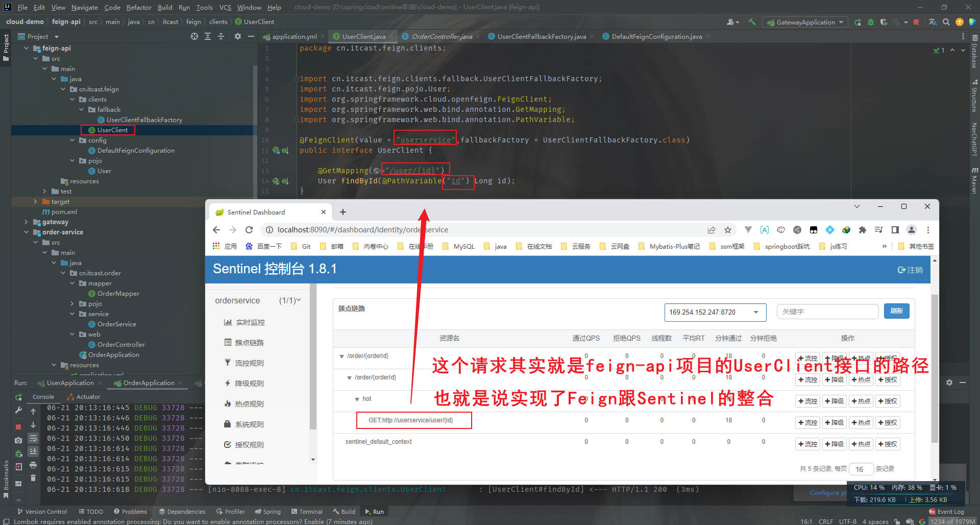Open the Project panel settings gear
Image resolution: width=980 pixels, height=525 pixels.
tap(237, 36)
